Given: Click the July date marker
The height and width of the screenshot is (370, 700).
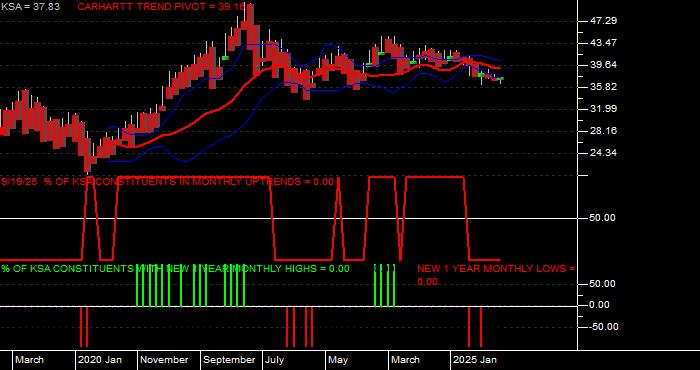Looking at the screenshot, I should (275, 360).
